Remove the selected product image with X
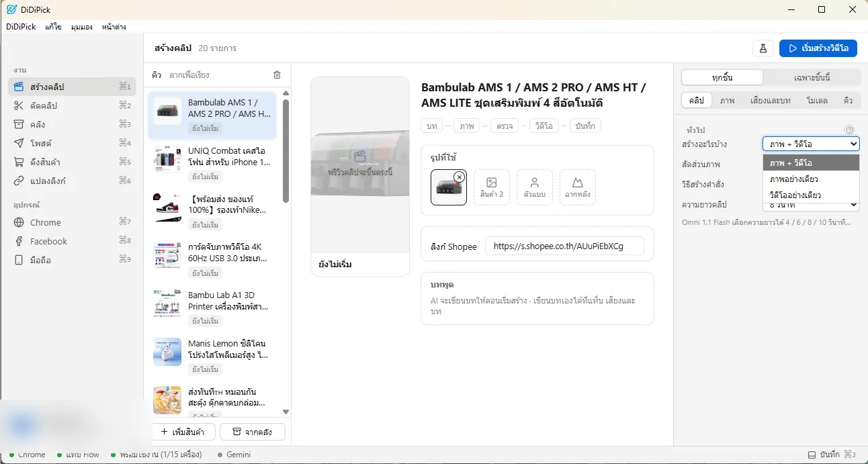Viewport: 868px width, 464px height. coord(459,177)
